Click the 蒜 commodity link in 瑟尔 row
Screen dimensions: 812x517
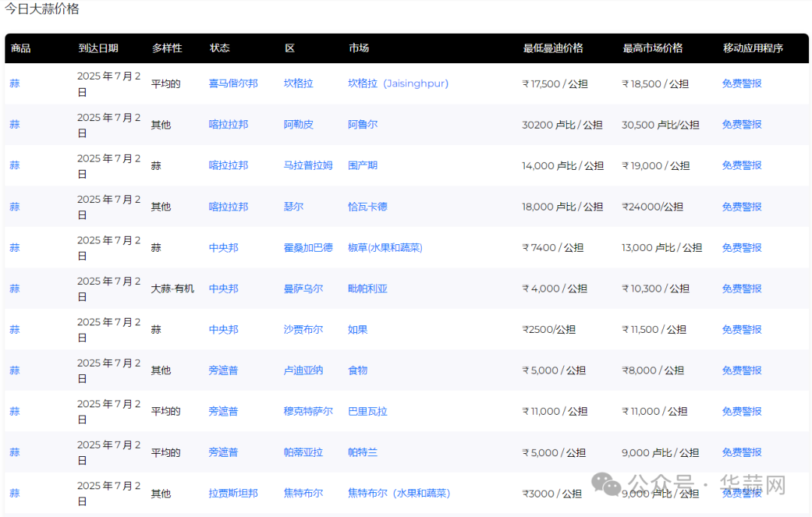14,207
